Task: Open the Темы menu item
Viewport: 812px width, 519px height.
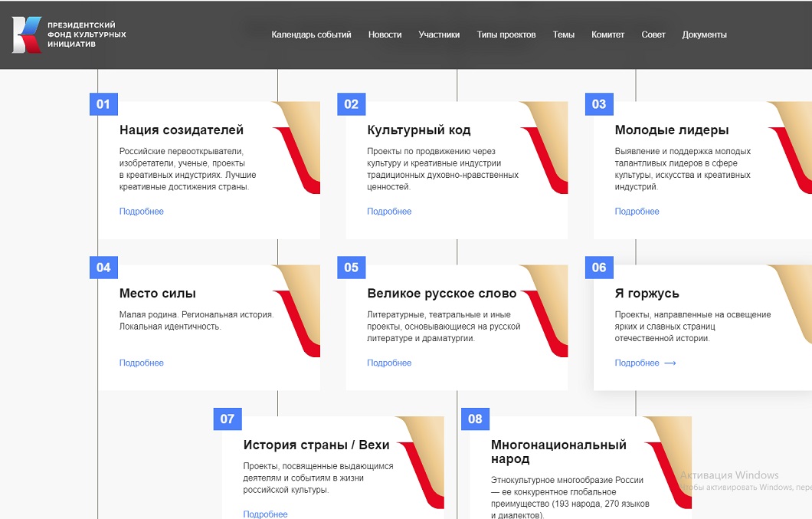Action: pos(564,34)
